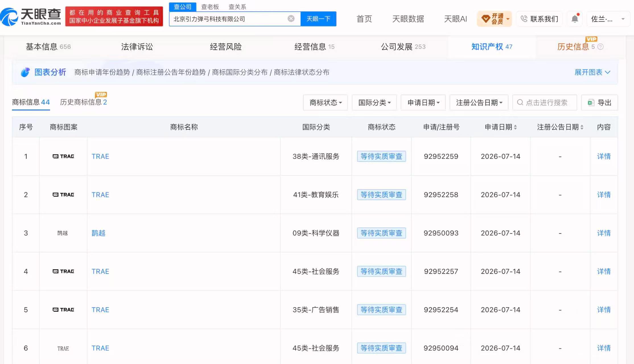The height and width of the screenshot is (364, 634).
Task: Open the 申请日期 filter dropdown
Action: coord(423,102)
